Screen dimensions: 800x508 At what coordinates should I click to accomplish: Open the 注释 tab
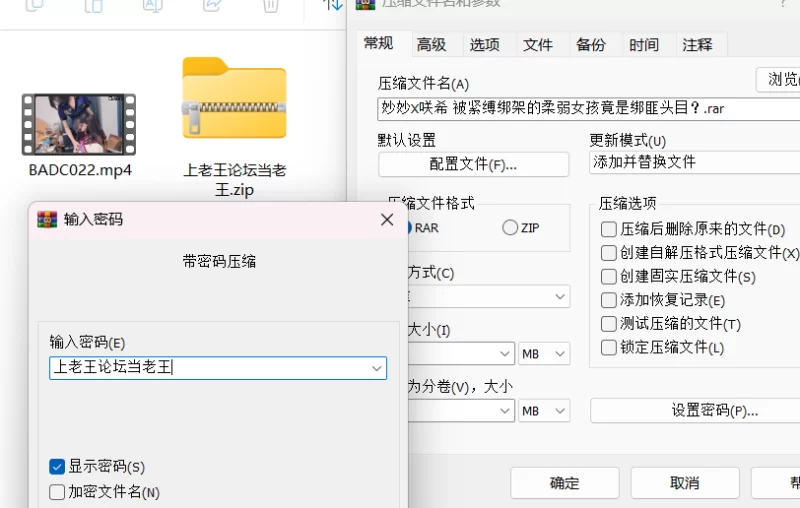tap(697, 45)
